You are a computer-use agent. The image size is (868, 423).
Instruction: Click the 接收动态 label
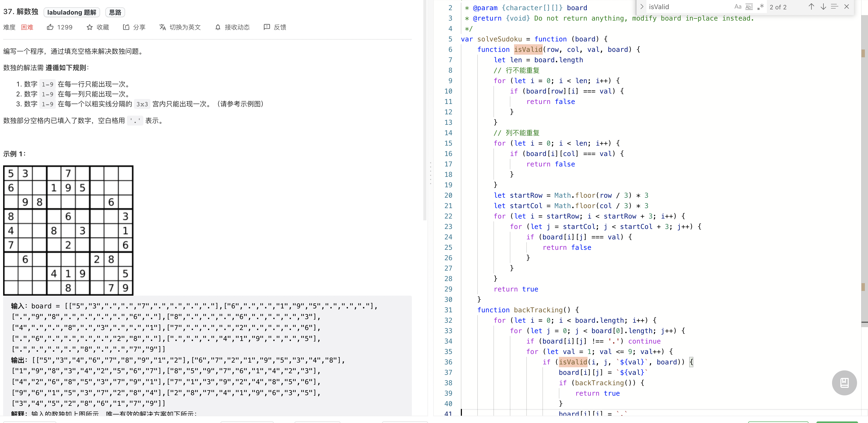click(237, 27)
